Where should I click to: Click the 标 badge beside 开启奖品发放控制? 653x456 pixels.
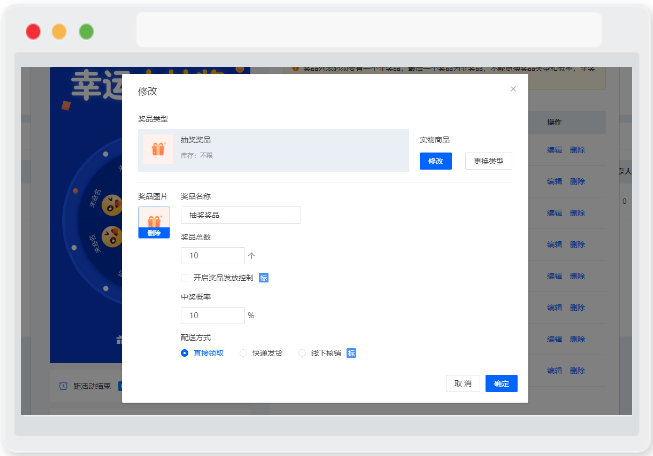[264, 278]
